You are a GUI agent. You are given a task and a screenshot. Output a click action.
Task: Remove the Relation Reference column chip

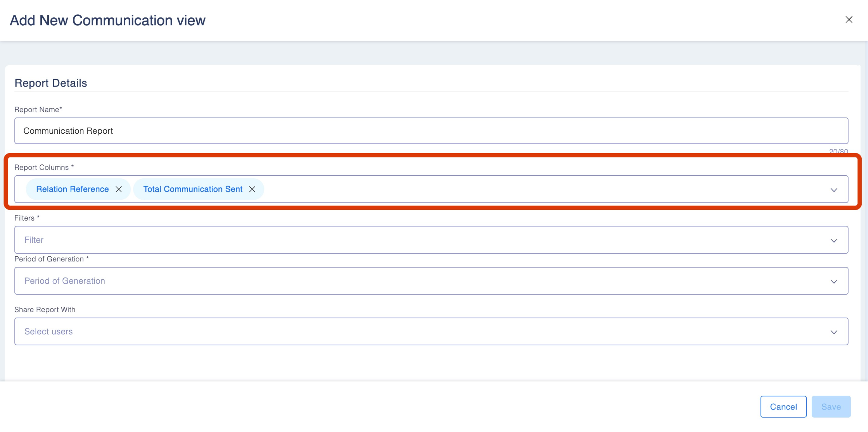tap(119, 189)
